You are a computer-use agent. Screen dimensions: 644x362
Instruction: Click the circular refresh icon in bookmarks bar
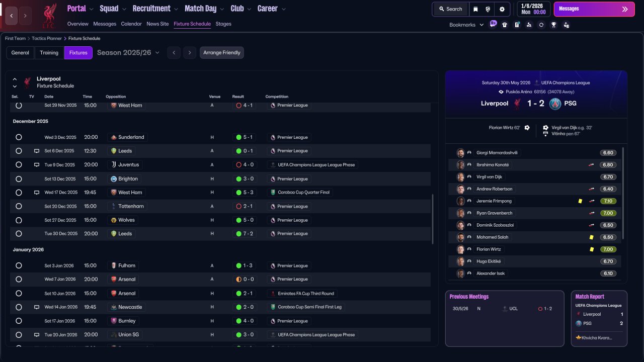pyautogui.click(x=541, y=25)
